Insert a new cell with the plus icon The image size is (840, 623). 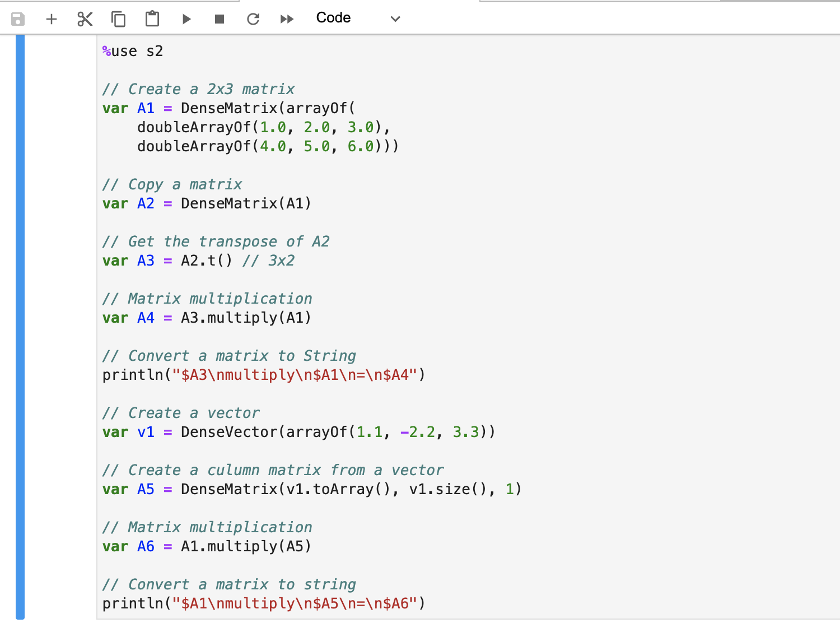tap(52, 19)
